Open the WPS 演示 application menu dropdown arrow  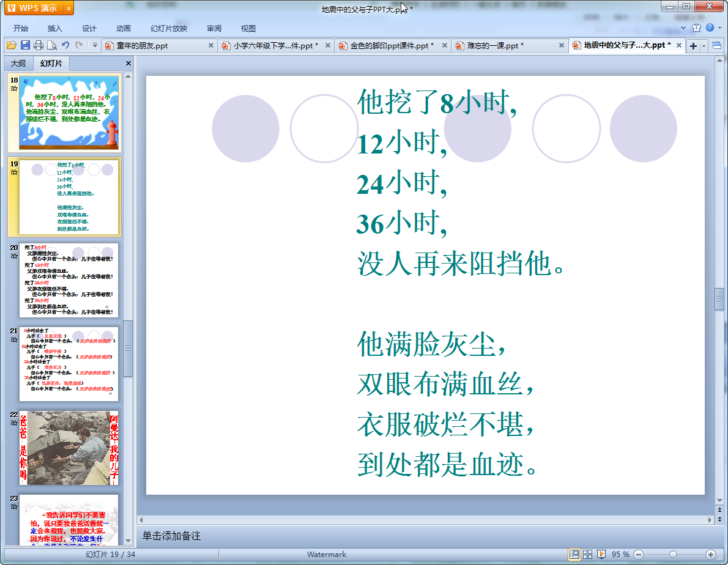(68, 9)
